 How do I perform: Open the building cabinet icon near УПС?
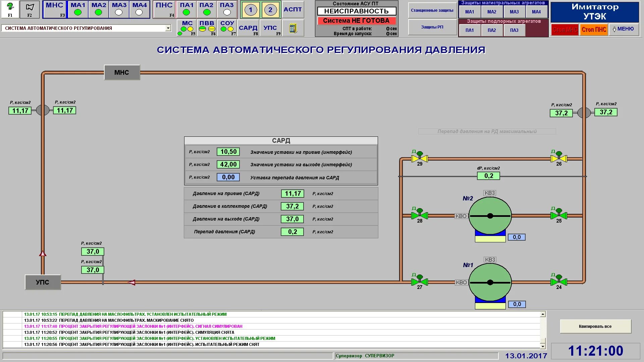[x=293, y=28]
